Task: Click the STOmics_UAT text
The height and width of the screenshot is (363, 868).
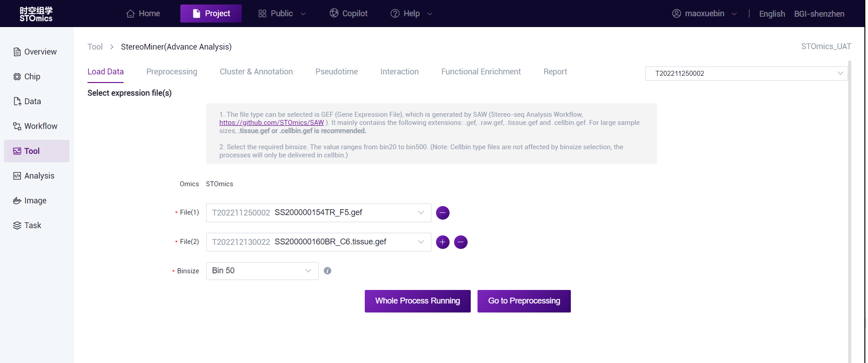Action: (x=826, y=46)
